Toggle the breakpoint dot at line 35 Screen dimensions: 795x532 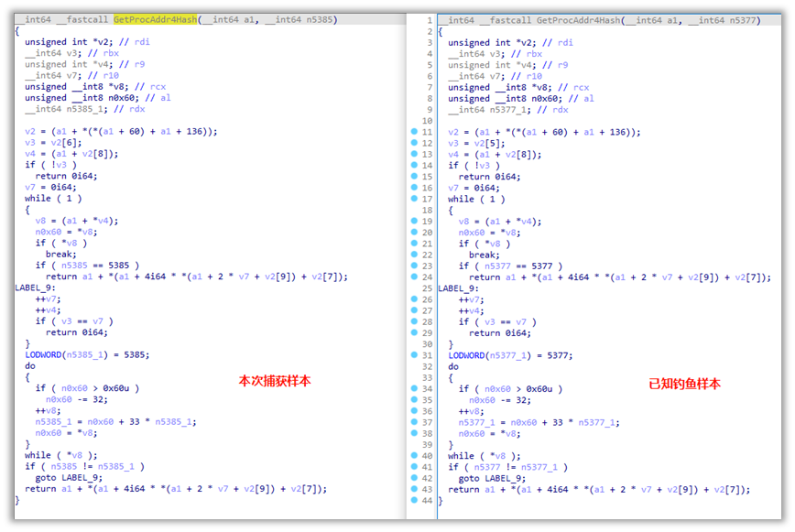(x=414, y=400)
